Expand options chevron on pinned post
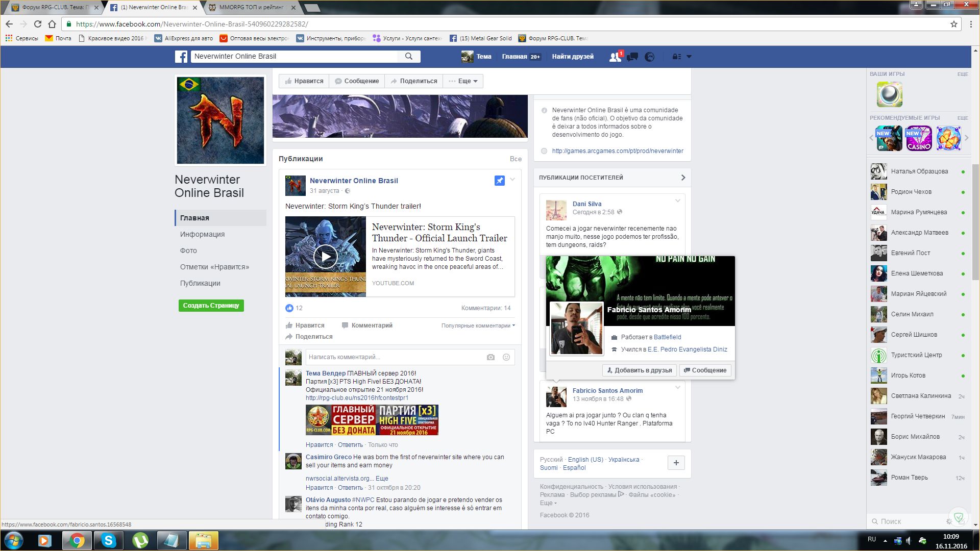Image resolution: width=980 pixels, height=551 pixels. click(512, 180)
